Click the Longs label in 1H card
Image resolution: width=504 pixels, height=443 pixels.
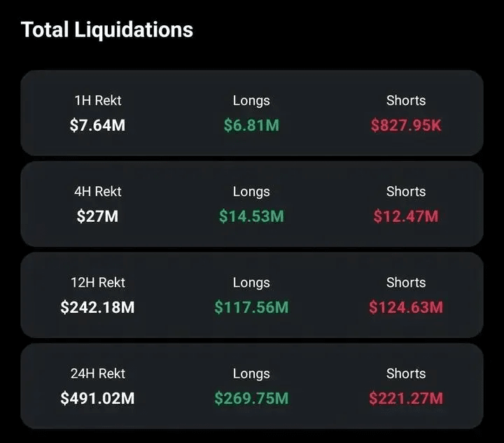tap(251, 101)
